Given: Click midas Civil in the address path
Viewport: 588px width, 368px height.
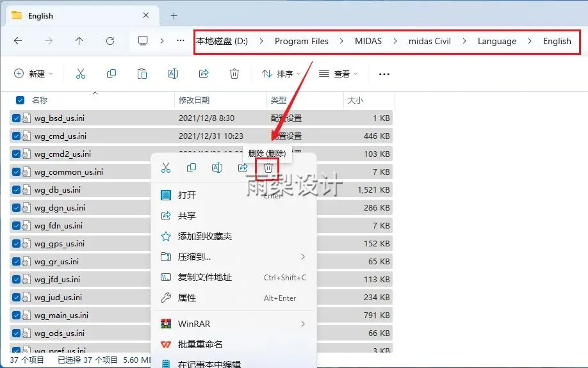Looking at the screenshot, I should click(x=430, y=41).
